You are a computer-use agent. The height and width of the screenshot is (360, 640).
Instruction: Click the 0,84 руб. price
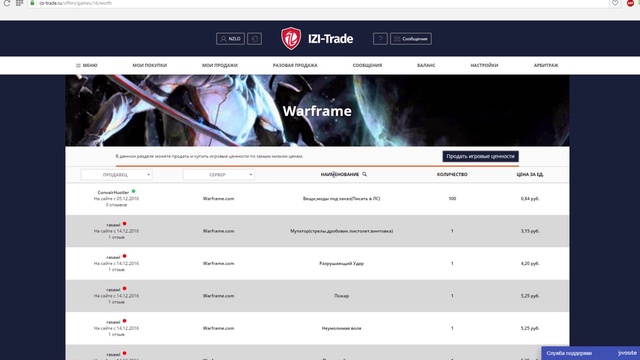point(530,199)
